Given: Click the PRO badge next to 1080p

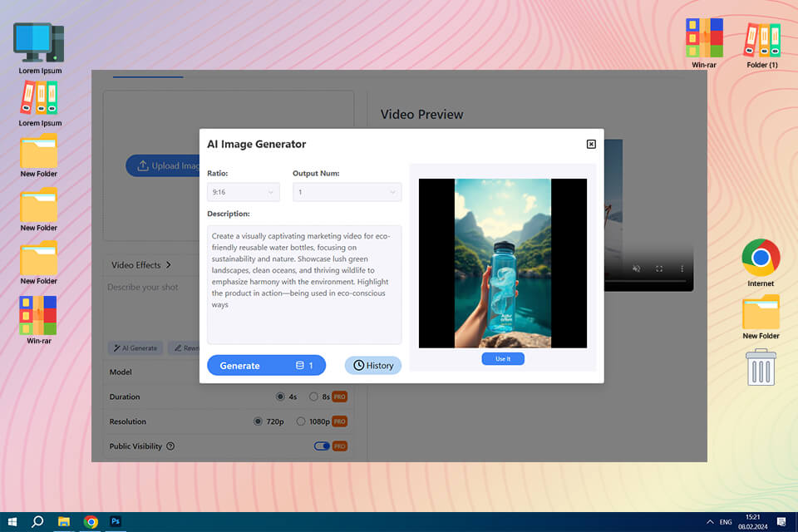Looking at the screenshot, I should [339, 421].
